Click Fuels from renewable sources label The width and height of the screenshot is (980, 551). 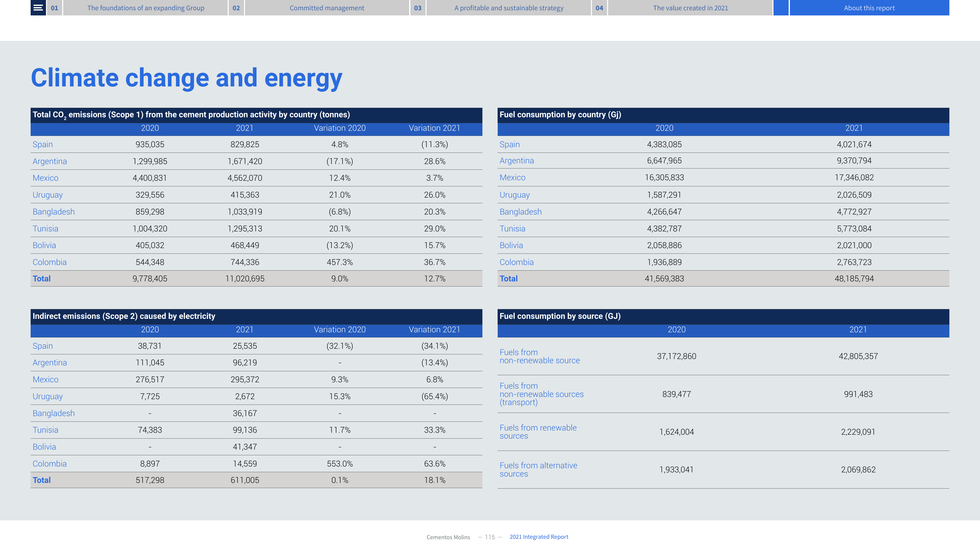click(x=538, y=432)
